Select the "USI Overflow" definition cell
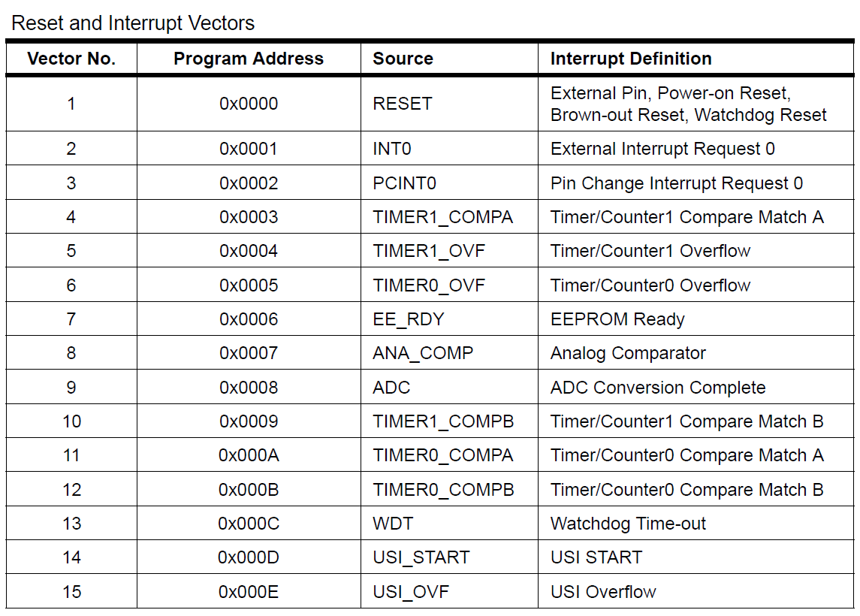 coord(603,592)
